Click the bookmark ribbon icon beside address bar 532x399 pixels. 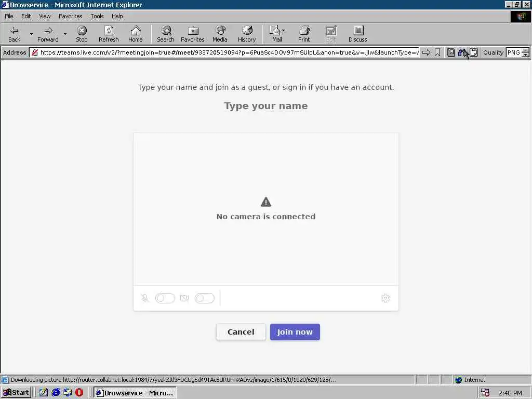(437, 52)
